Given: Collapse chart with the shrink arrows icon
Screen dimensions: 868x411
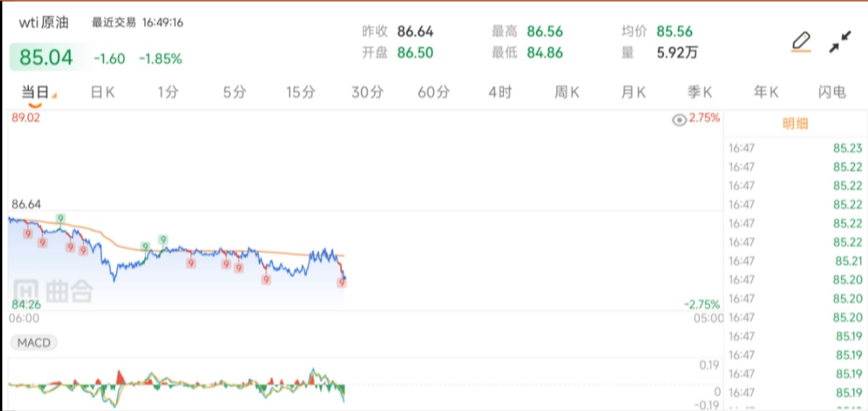Looking at the screenshot, I should [x=840, y=42].
